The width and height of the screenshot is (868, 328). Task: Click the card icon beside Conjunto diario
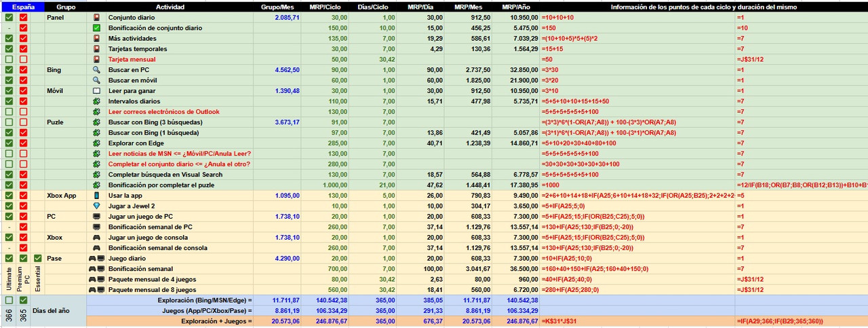pyautogui.click(x=96, y=18)
